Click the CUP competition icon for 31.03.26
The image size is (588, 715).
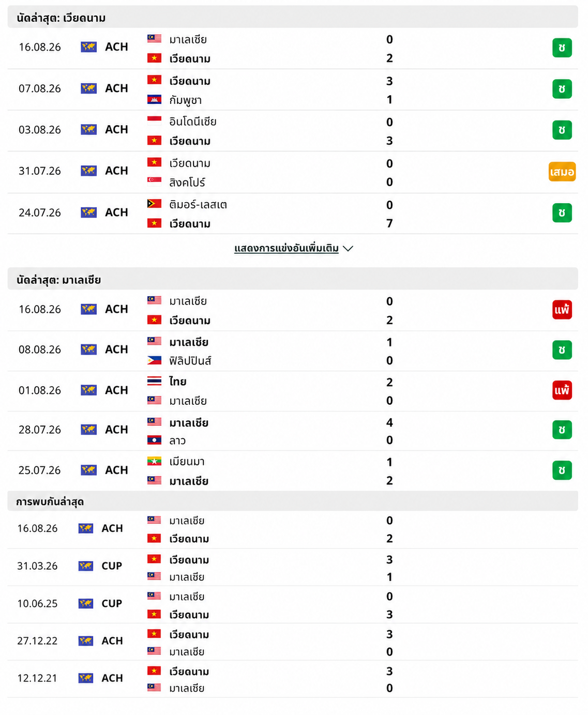[x=86, y=566]
